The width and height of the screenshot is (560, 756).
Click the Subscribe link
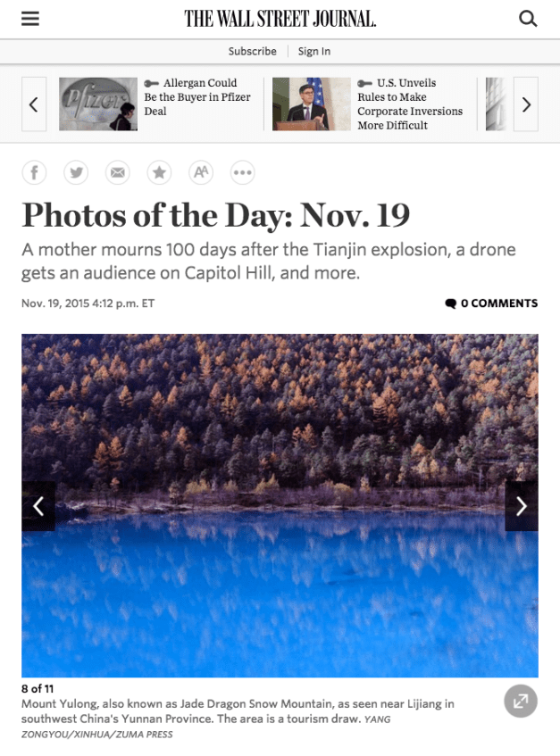click(252, 51)
